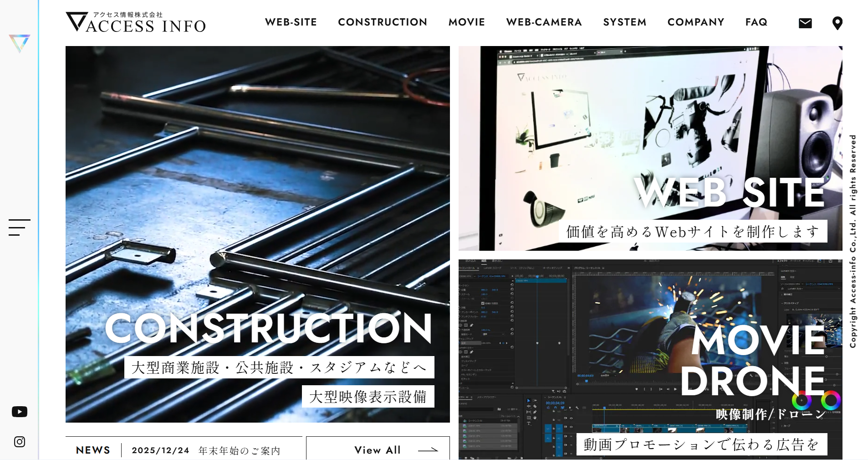Open the WEB-CAMERA navigation link
Viewport: 868px width, 460px height.
click(x=544, y=22)
